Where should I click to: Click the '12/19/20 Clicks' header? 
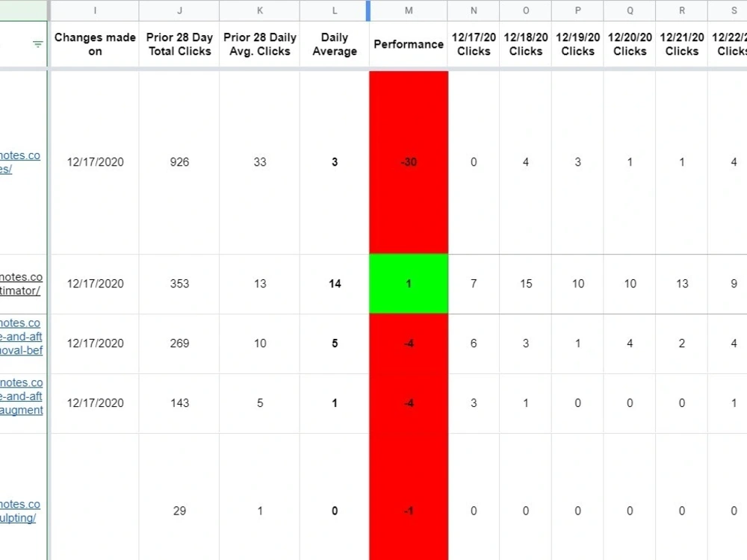tap(577, 44)
